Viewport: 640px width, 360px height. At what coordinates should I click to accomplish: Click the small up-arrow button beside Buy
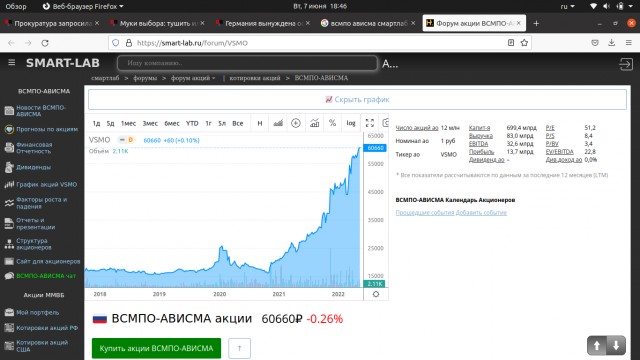pyautogui.click(x=239, y=348)
